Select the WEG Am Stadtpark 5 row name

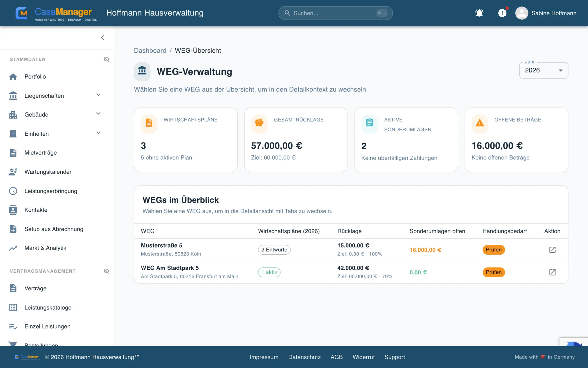point(170,268)
